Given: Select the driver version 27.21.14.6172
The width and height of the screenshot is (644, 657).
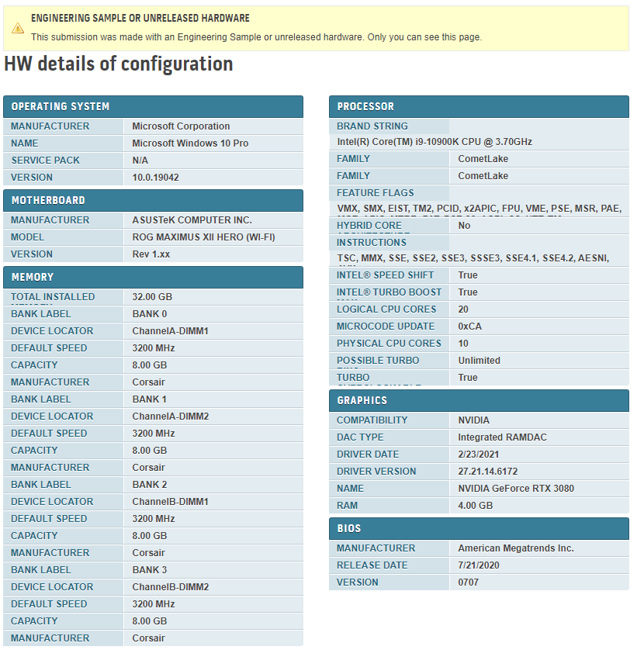Looking at the screenshot, I should tap(487, 472).
